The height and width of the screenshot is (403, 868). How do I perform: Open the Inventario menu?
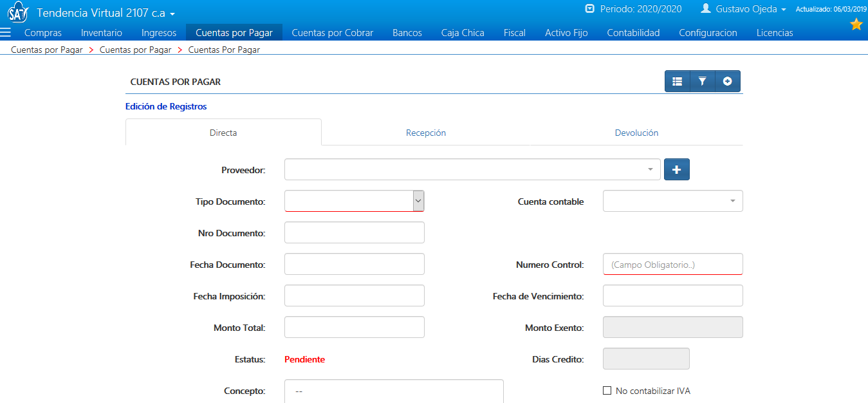tap(102, 32)
